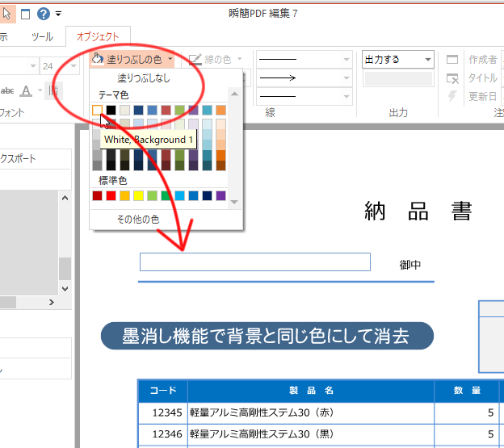Image resolution: width=504 pixels, height=448 pixels.
Task: Expand the quick access toolbar customize arrow
Action: [58, 14]
